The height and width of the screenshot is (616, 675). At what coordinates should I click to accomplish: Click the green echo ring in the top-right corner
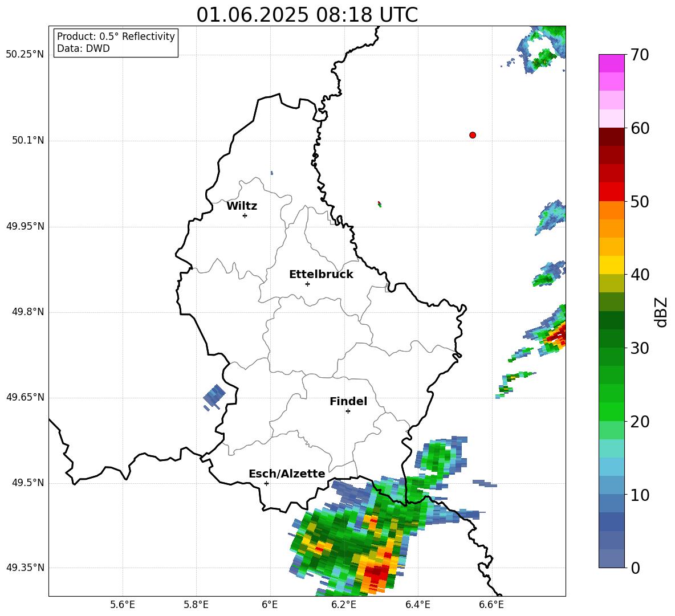coord(543,50)
